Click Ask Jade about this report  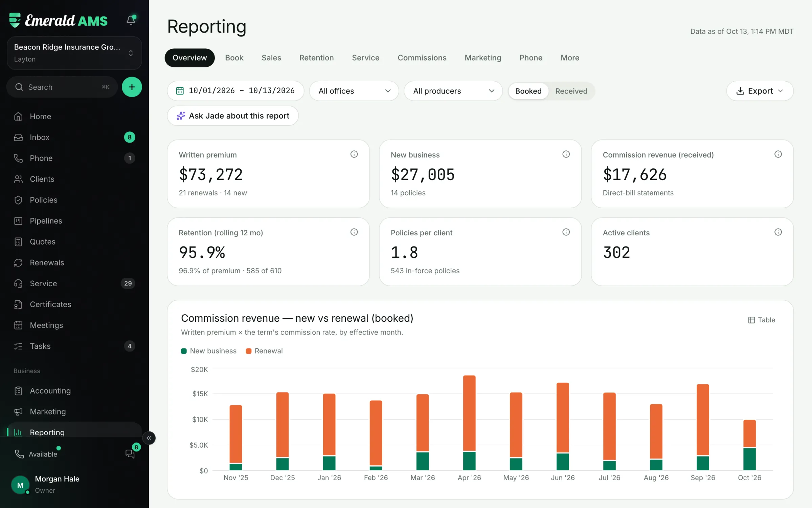pyautogui.click(x=233, y=116)
